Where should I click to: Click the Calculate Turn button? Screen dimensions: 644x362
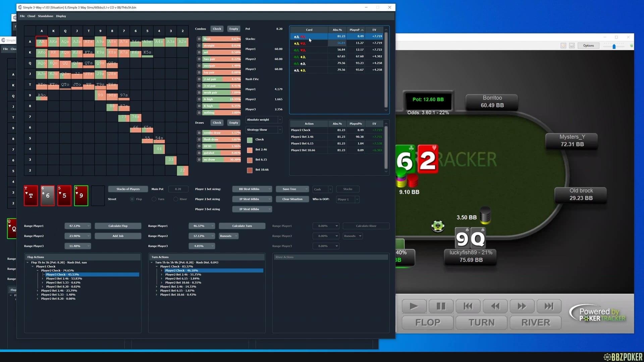coord(242,226)
